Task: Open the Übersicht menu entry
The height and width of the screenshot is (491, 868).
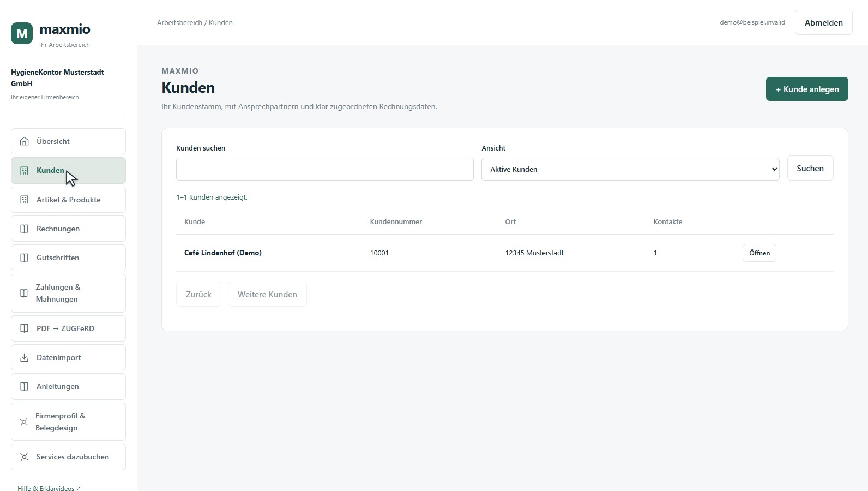Action: [x=68, y=141]
